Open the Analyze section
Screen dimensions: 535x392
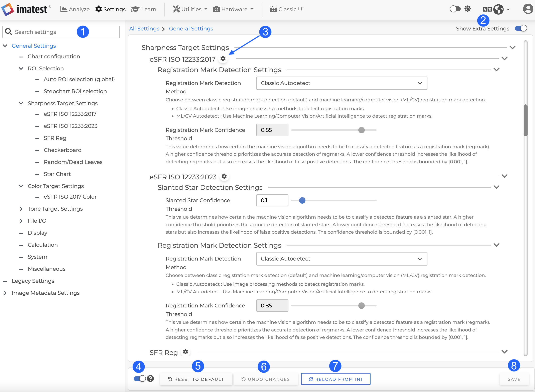pos(75,9)
